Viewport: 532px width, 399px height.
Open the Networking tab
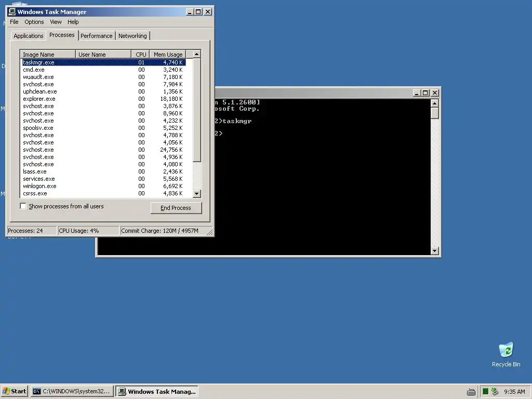pyautogui.click(x=132, y=36)
